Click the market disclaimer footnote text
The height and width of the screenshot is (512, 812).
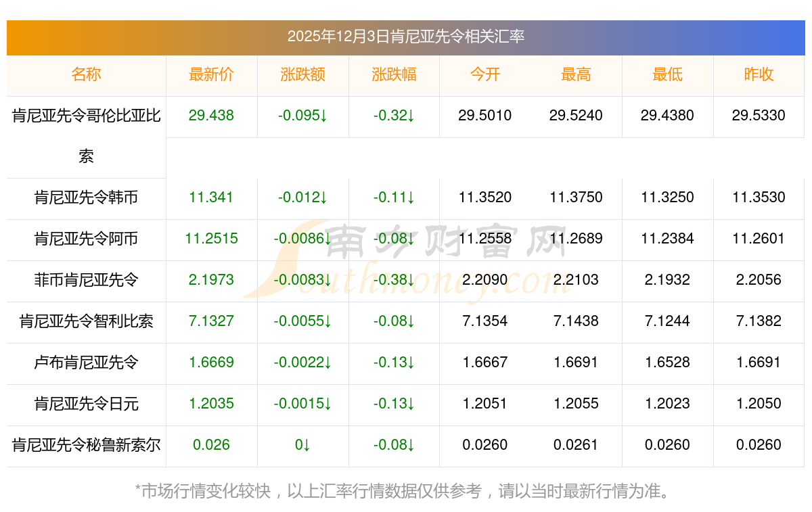(405, 491)
